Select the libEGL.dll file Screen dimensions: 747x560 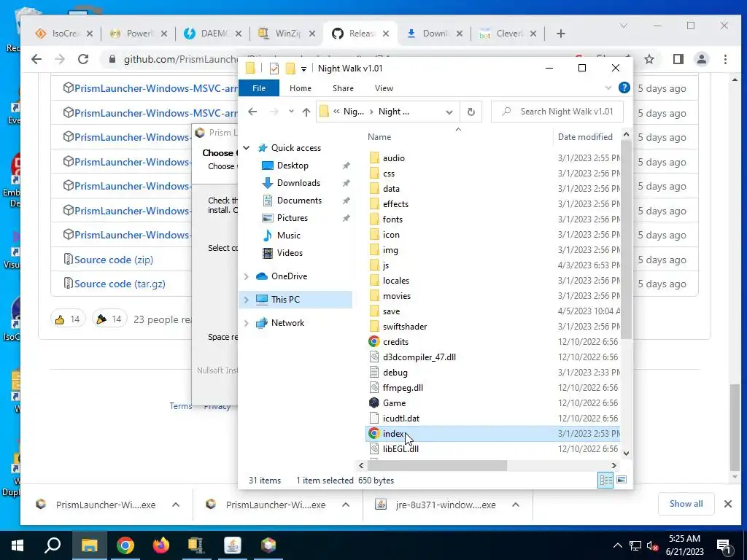[400, 448]
